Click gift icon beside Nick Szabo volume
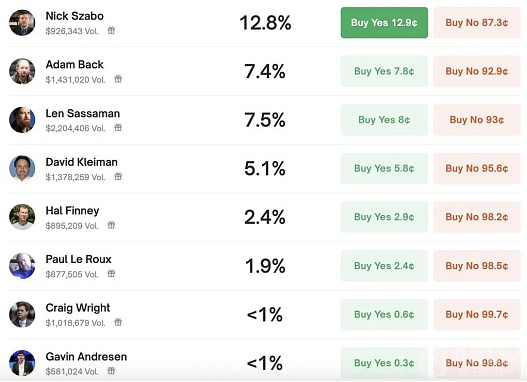Image resolution: width=527 pixels, height=382 pixels. click(x=111, y=31)
